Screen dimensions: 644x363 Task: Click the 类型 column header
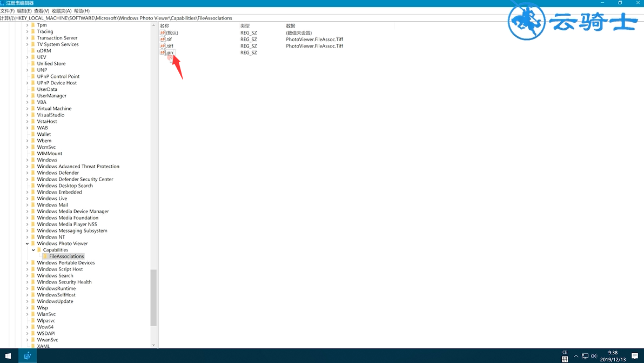pyautogui.click(x=245, y=26)
